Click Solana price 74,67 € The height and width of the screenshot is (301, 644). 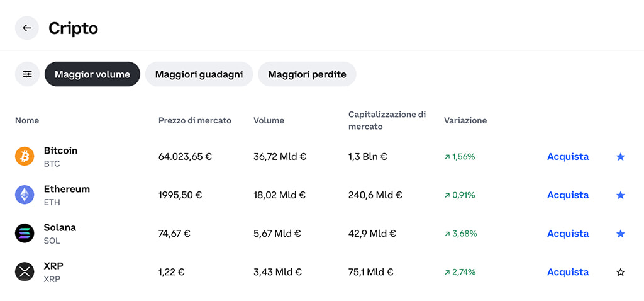(174, 234)
